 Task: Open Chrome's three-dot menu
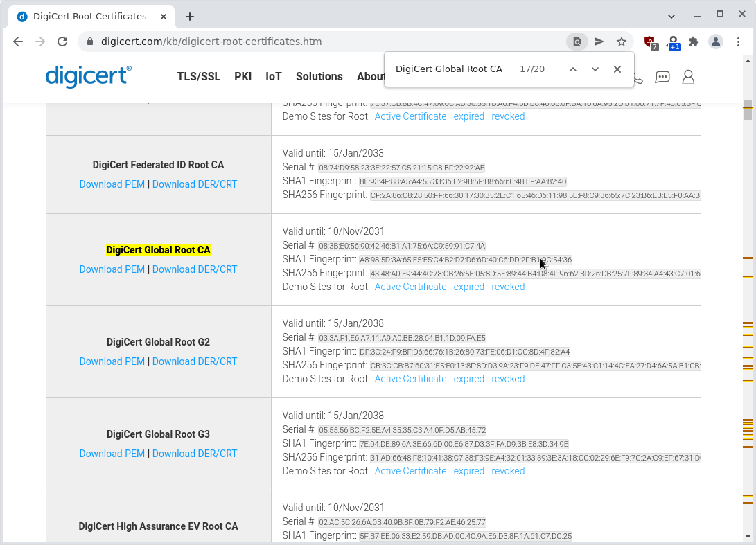(x=738, y=42)
